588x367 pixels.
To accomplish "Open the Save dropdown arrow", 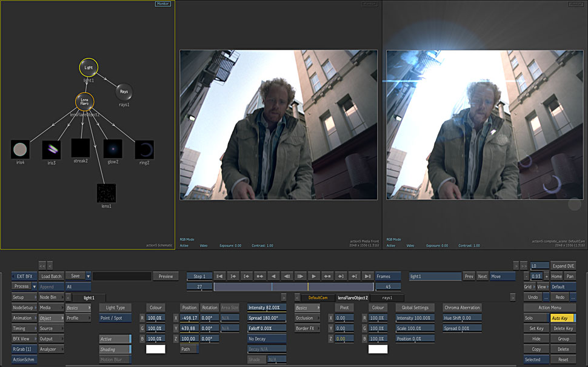I will click(89, 276).
